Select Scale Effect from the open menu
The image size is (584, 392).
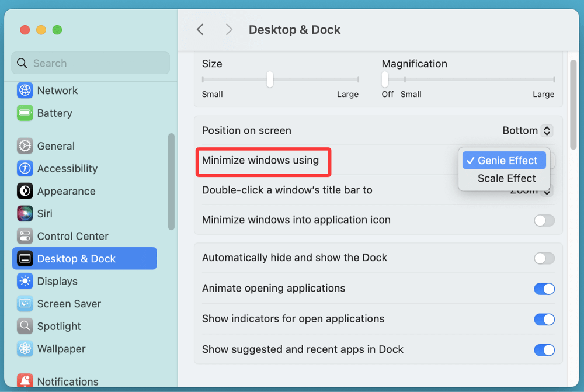505,178
